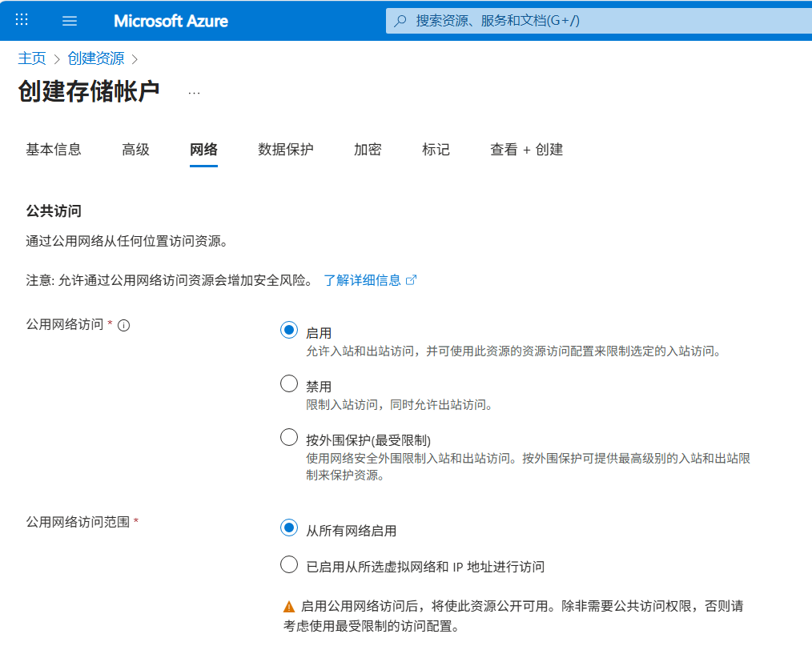Viewport: 812px width, 646px height.
Task: Go to the 数据保护 tab
Action: pos(286,150)
